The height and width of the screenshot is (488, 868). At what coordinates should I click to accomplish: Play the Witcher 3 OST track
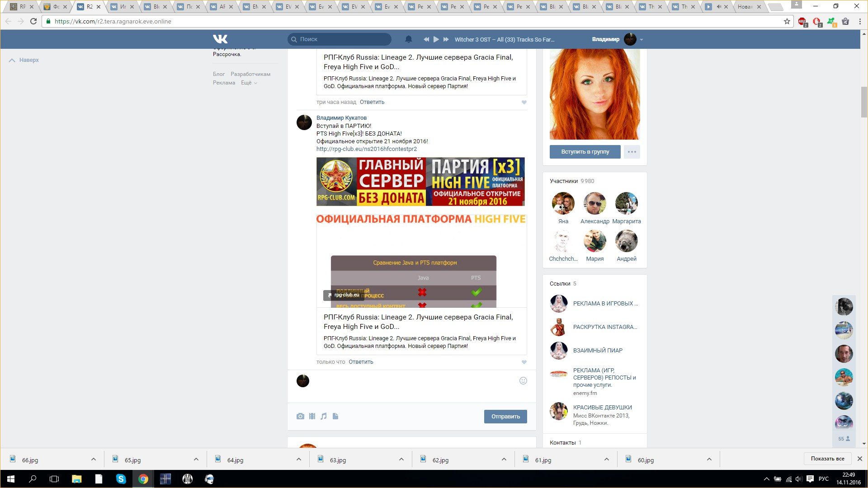[x=436, y=39]
